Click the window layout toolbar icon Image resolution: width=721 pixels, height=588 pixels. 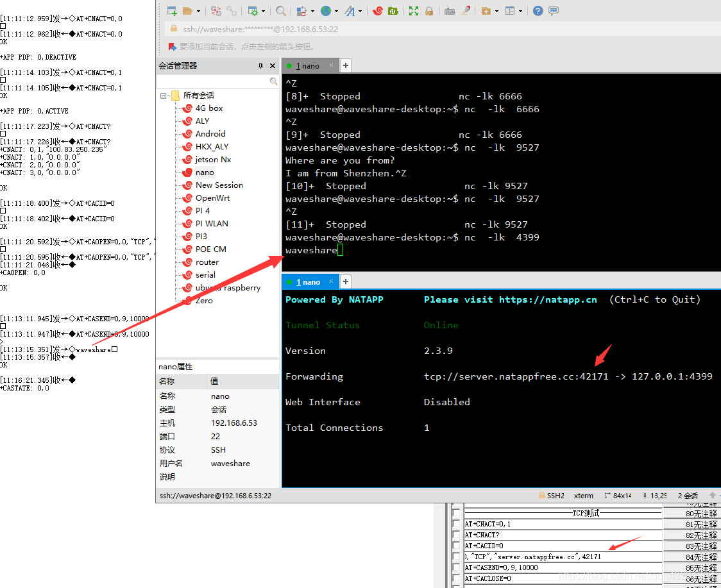coord(510,11)
